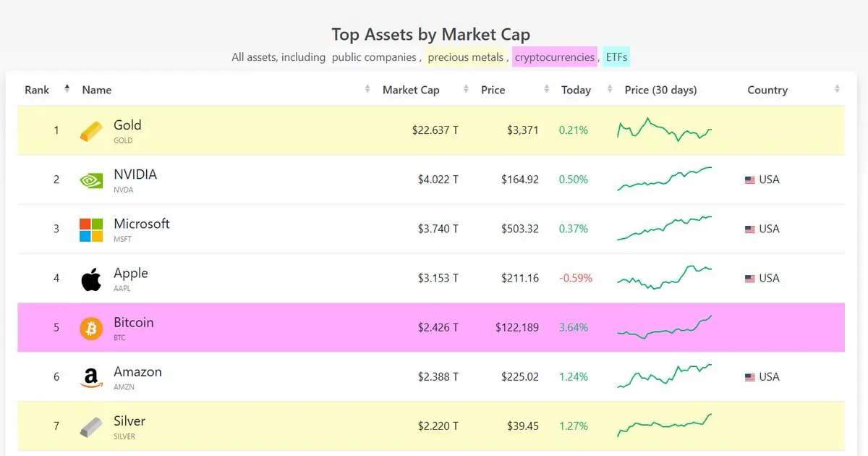Screen dimensions: 868x456
Task: Click Bitcoin today change 3.64%
Action: 574,327
